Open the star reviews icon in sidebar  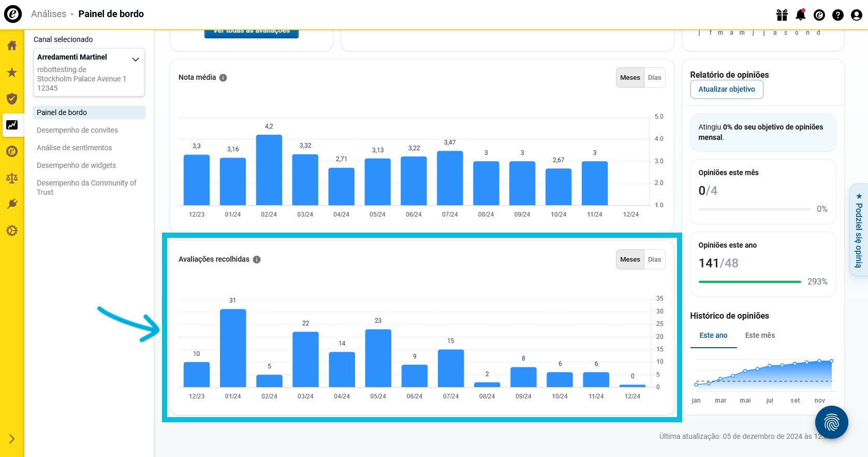click(12, 73)
